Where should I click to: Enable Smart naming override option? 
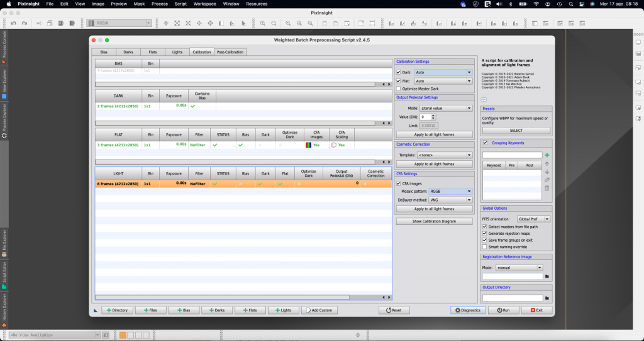coord(485,247)
